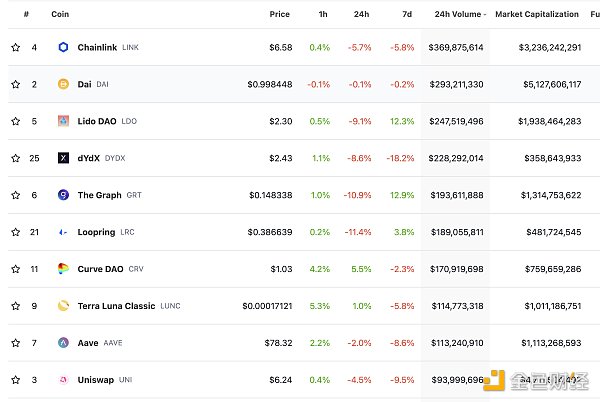
Task: Sort coins by the Price column
Action: point(279,14)
